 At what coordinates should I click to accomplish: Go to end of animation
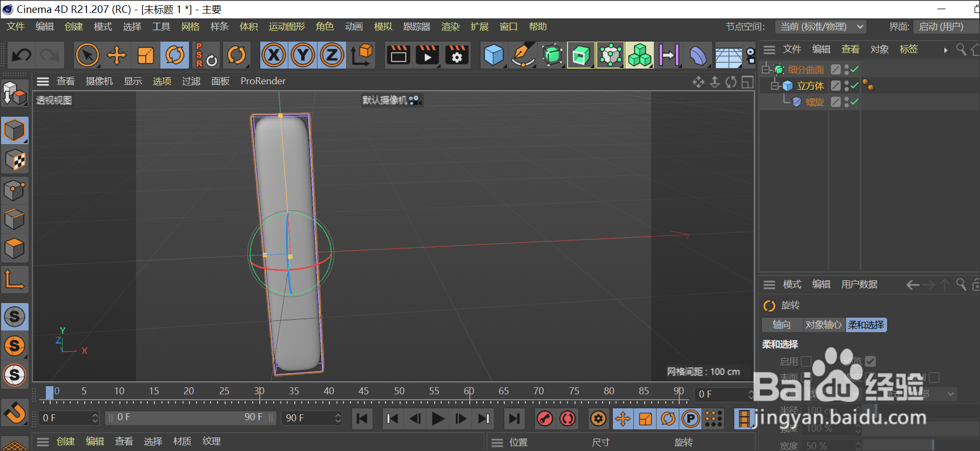coord(514,419)
